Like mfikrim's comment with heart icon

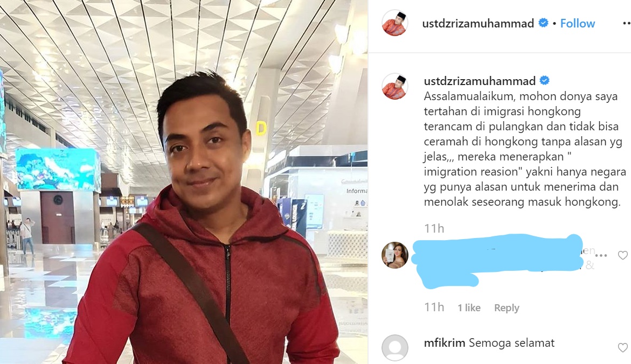pyautogui.click(x=622, y=347)
